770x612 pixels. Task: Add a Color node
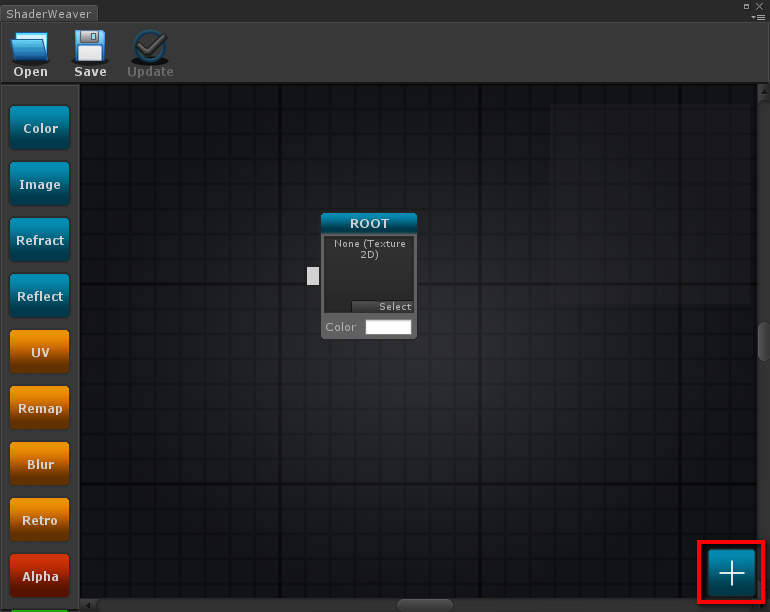coord(40,128)
